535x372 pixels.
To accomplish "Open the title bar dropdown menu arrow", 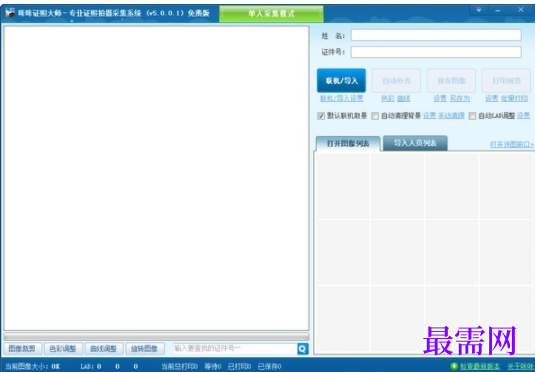I will 478,10.
